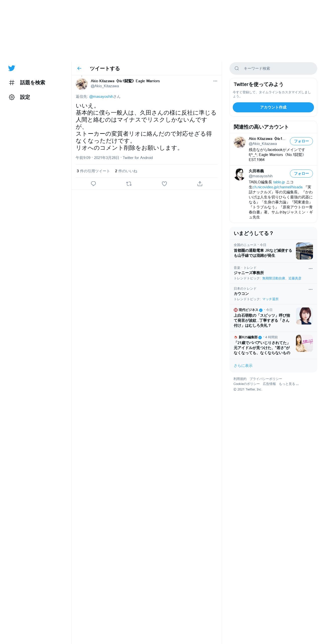Screen dimensions: 322x644
Task: Click 現代ビジネス verified badge icon
Action: [261, 310]
